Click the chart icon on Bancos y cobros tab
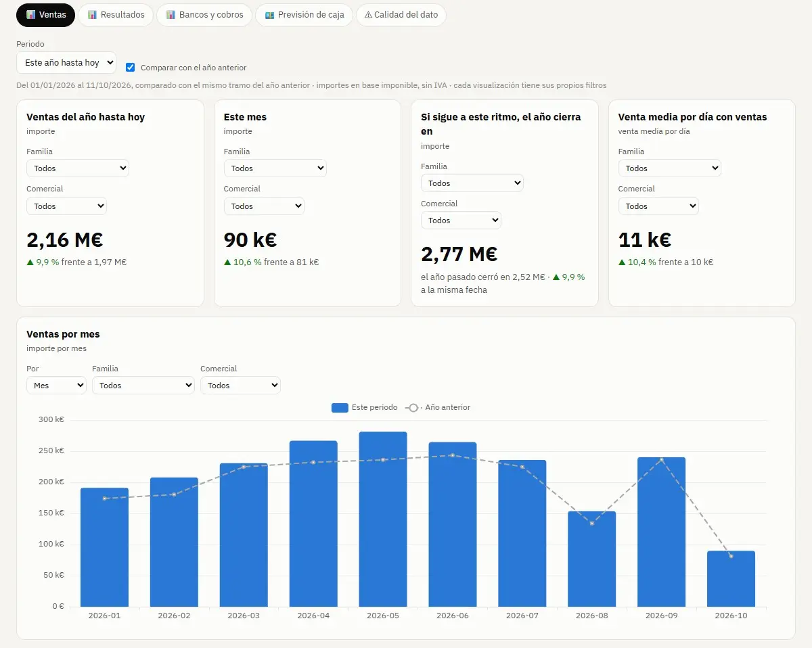Viewport: 812px width, 648px height. (x=171, y=15)
